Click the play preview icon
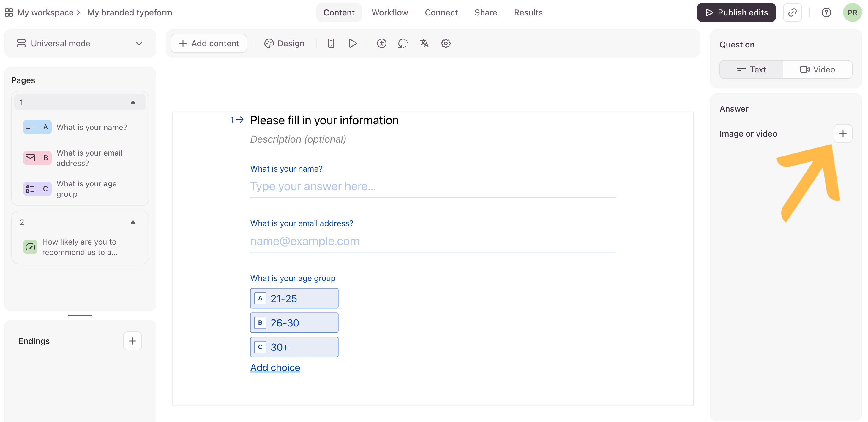Viewport: 868px width, 422px height. tap(352, 43)
